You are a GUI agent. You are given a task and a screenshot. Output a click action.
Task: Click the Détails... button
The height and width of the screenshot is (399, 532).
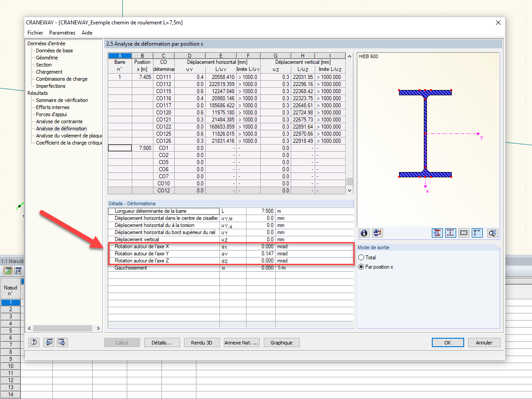point(162,343)
